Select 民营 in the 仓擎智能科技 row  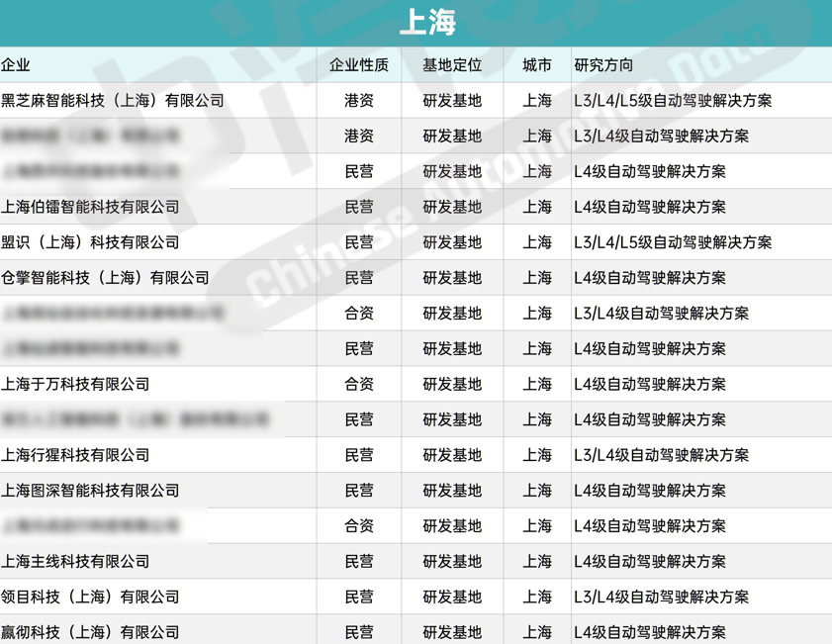359,277
